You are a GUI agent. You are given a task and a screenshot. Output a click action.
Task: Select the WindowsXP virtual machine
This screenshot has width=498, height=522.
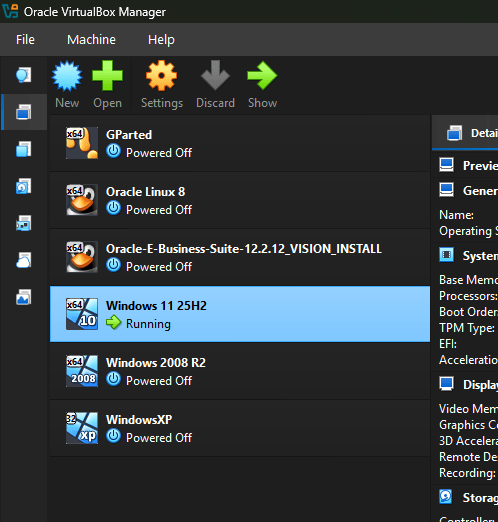coord(240,428)
